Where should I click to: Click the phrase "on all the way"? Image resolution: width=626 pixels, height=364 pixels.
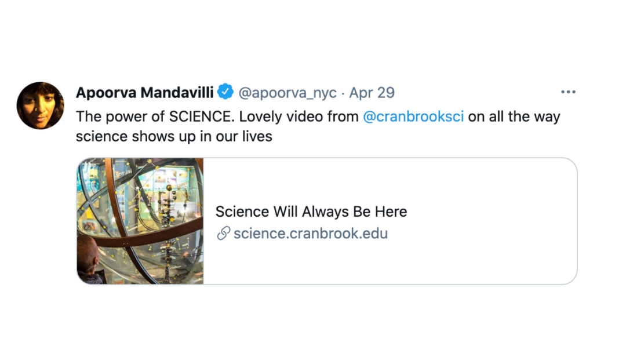click(x=514, y=117)
